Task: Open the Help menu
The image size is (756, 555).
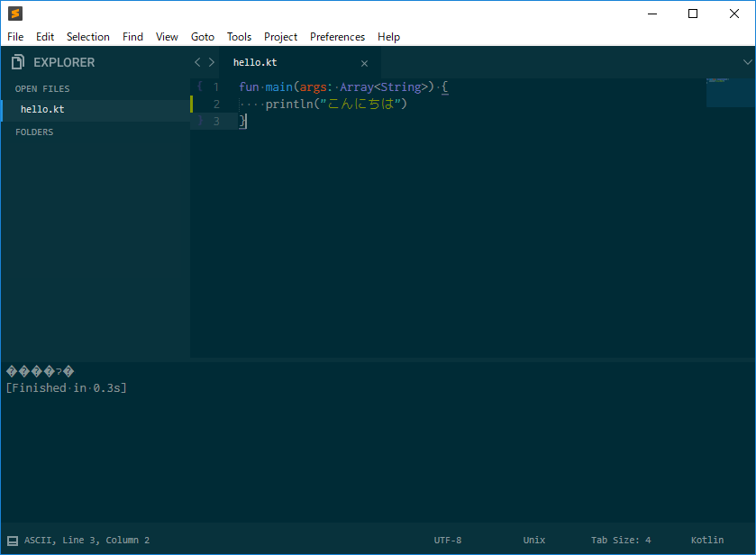Action: tap(388, 37)
